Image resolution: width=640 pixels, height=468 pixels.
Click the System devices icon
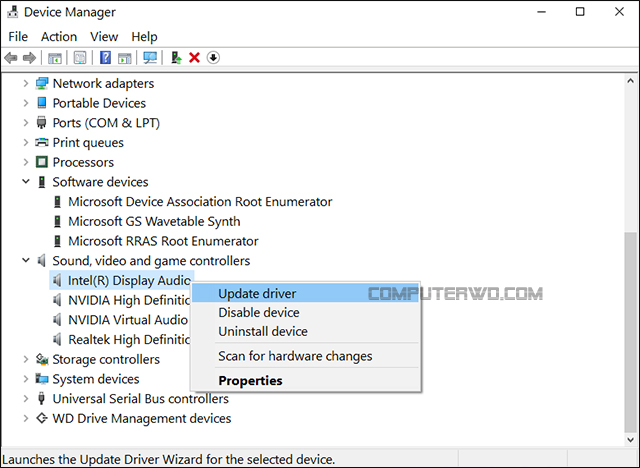tap(42, 379)
